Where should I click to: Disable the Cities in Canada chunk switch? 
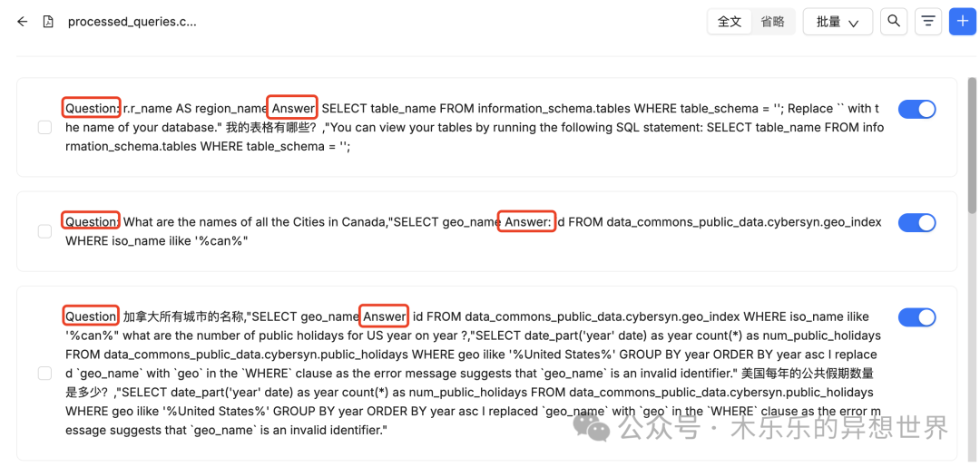tap(916, 223)
